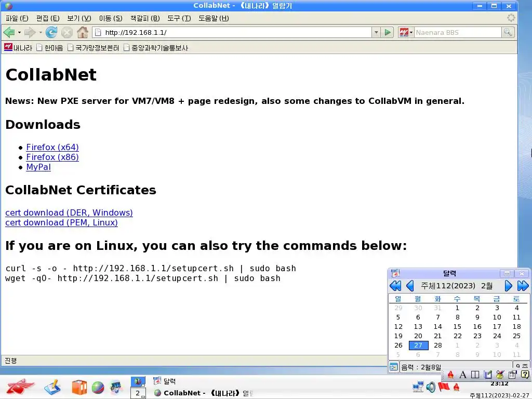532x399 pixels.
Task: Click the 내나라 bookmark
Action: 18,48
